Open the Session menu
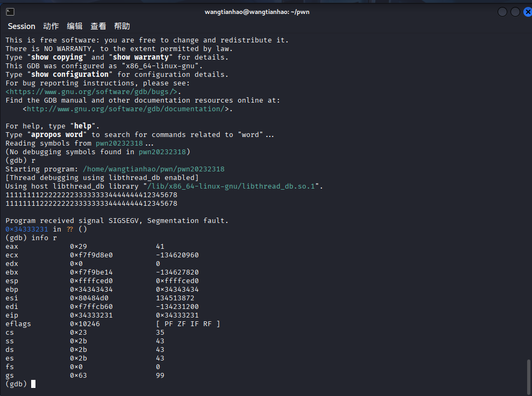 (21, 26)
